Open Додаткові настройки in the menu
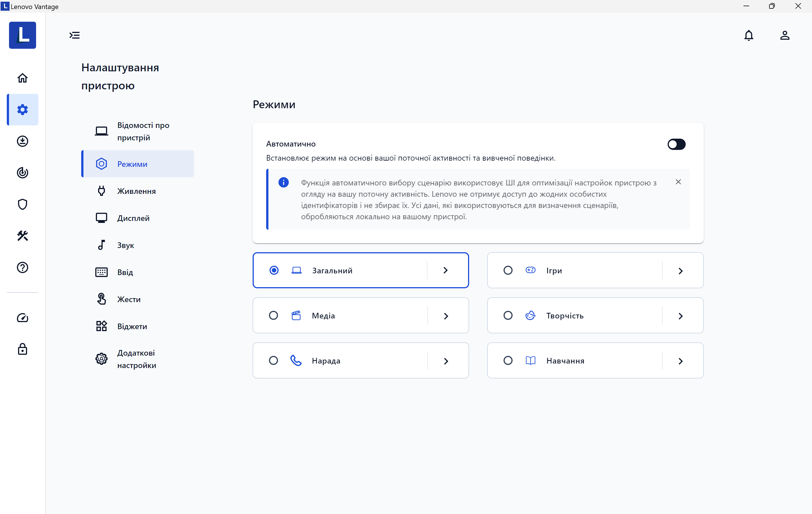The width and height of the screenshot is (812, 514). click(136, 359)
